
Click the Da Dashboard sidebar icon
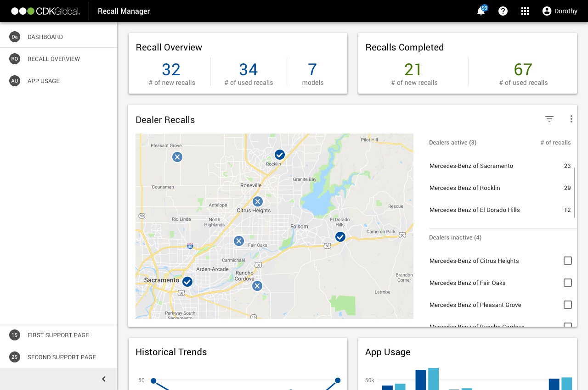pos(15,37)
